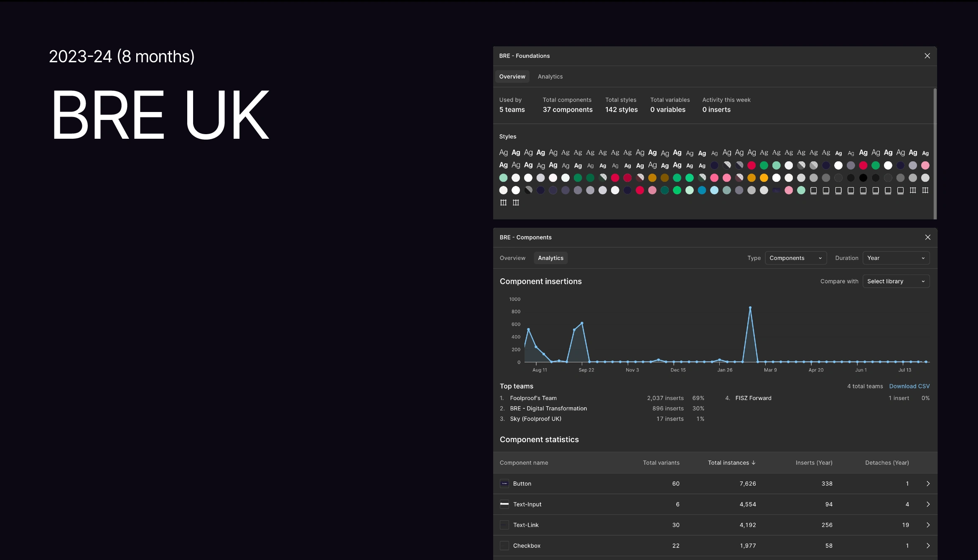Open the Duration Year dropdown
The image size is (978, 560).
click(896, 258)
